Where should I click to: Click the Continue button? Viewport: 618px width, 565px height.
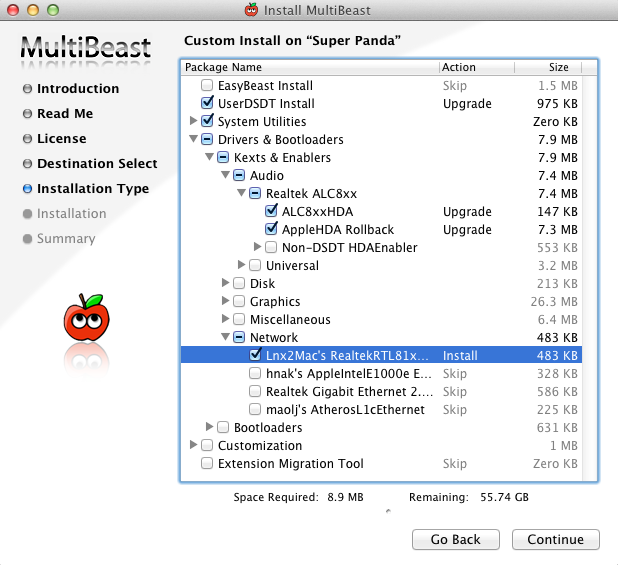tap(556, 539)
